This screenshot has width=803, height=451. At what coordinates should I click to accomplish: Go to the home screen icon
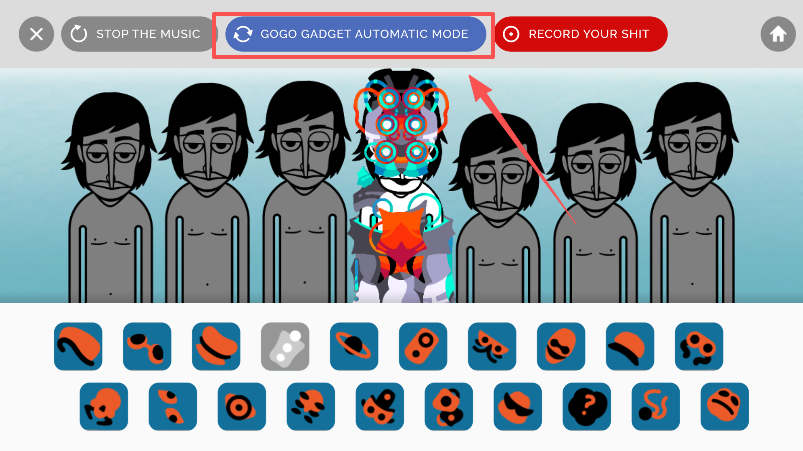pyautogui.click(x=778, y=34)
